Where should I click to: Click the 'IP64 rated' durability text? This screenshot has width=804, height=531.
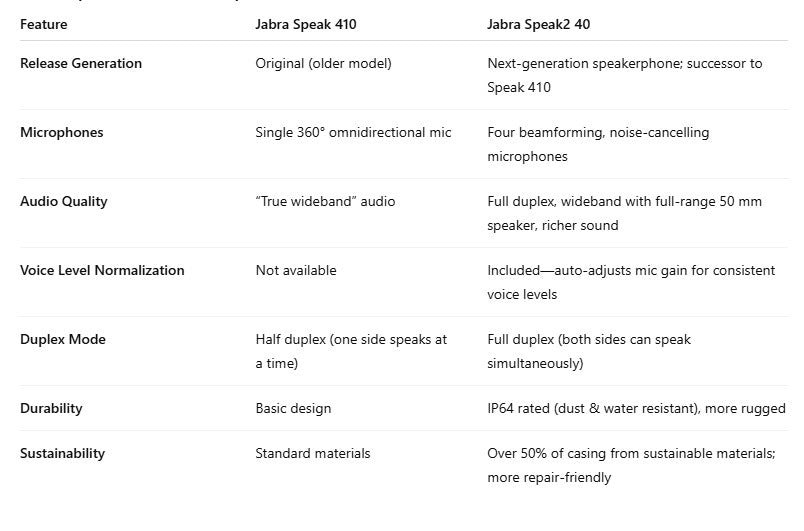[636, 408]
